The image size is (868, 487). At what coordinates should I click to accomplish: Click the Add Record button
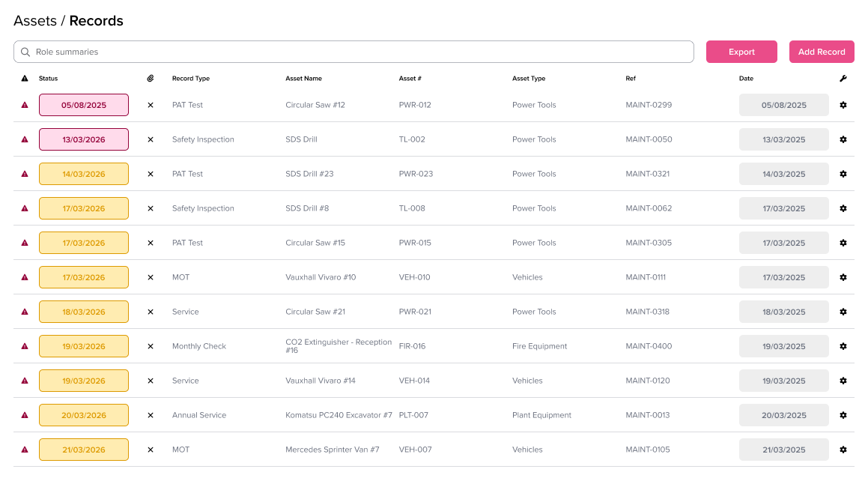click(822, 52)
